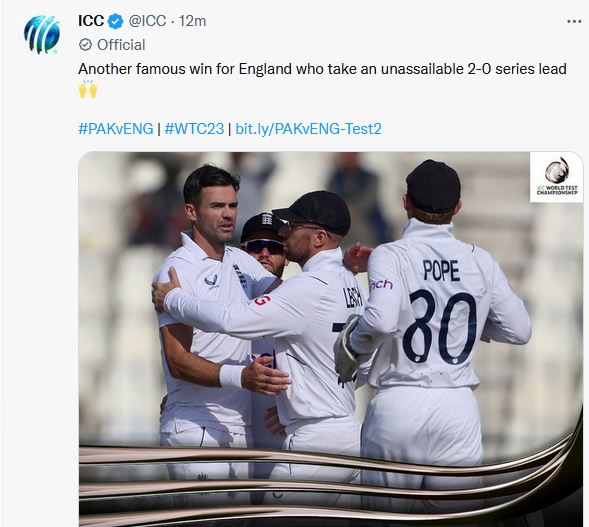Click the ICC World Test Championship logo
The width and height of the screenshot is (589, 527).
tap(557, 177)
